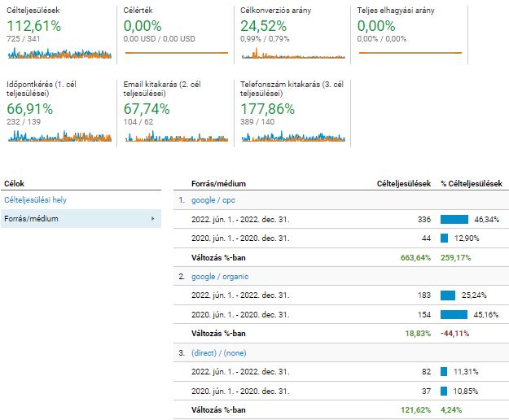
Task: Click the Célteljesülések sparkline chart
Action: point(59,54)
